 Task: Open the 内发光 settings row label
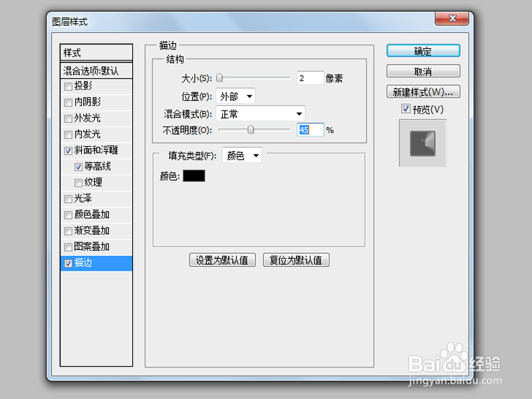(88, 134)
